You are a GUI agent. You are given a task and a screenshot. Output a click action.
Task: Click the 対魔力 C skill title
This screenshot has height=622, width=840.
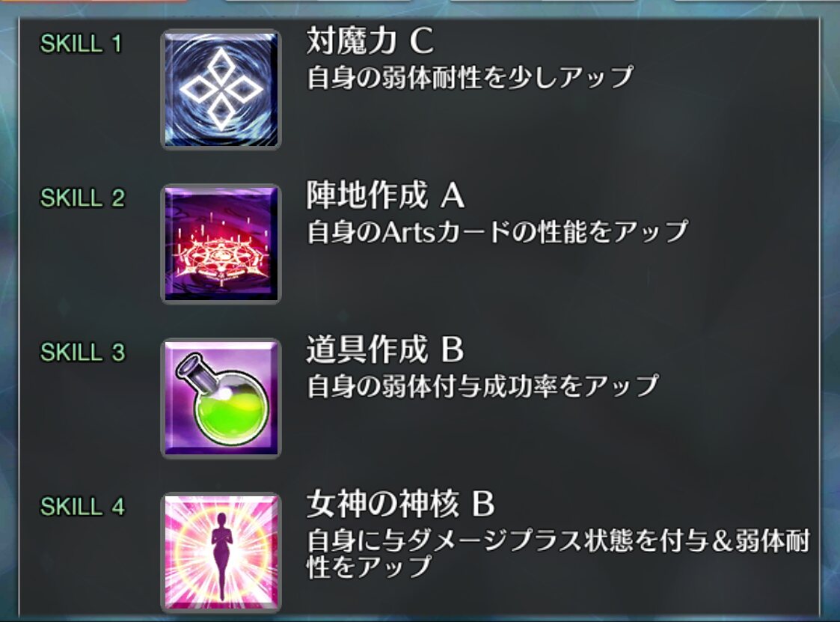point(370,40)
